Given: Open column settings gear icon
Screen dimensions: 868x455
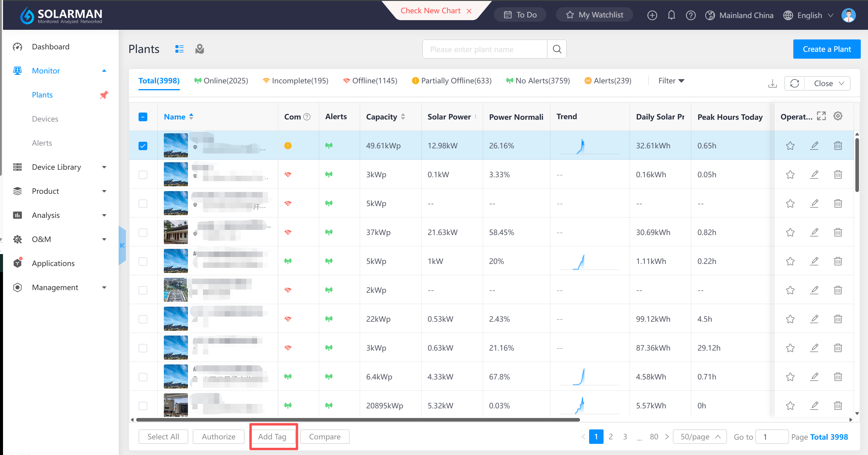Looking at the screenshot, I should tap(838, 116).
